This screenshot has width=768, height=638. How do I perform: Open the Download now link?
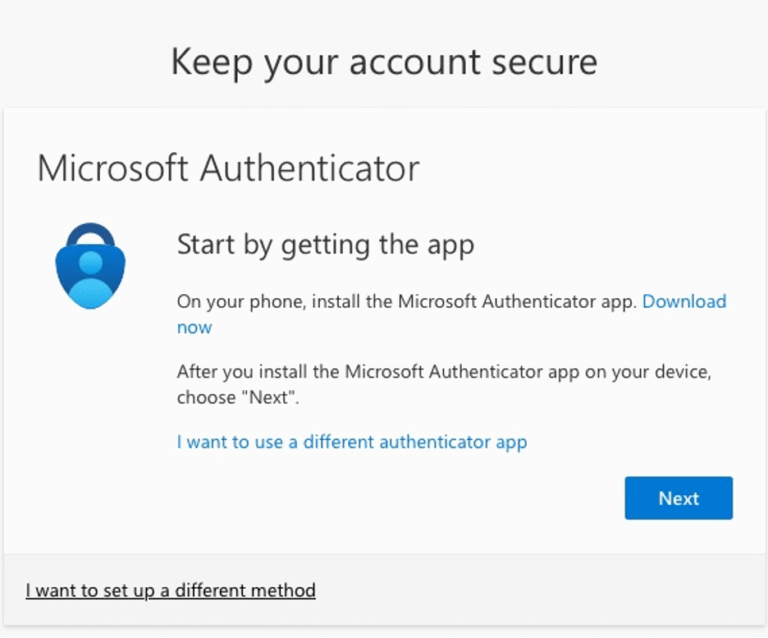pos(684,302)
